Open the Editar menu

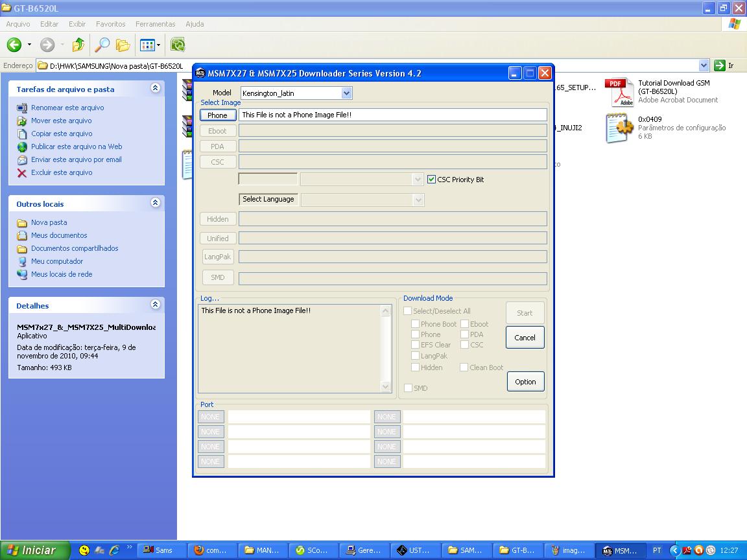pyautogui.click(x=49, y=24)
